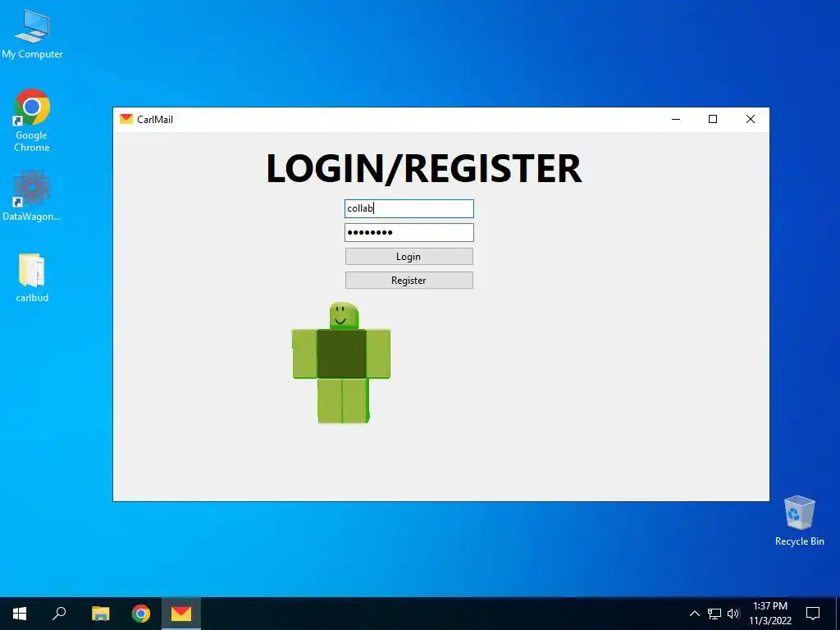Open network status tray icon

714,614
